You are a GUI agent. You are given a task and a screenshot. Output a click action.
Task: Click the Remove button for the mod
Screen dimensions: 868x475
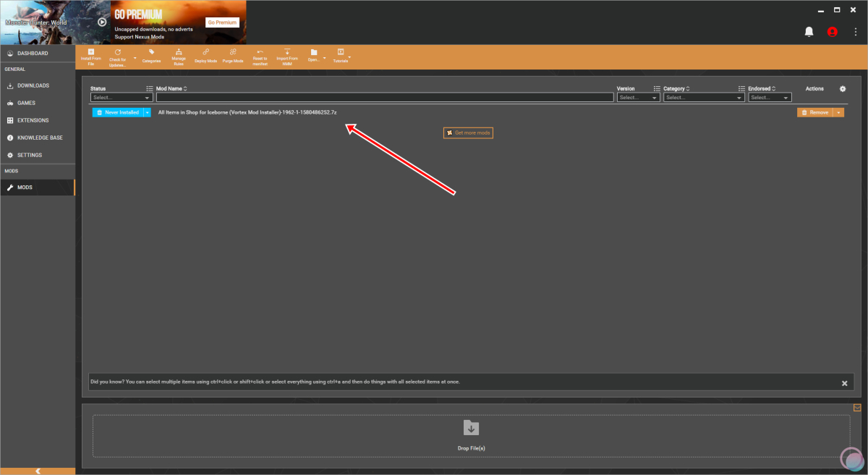[x=815, y=112]
